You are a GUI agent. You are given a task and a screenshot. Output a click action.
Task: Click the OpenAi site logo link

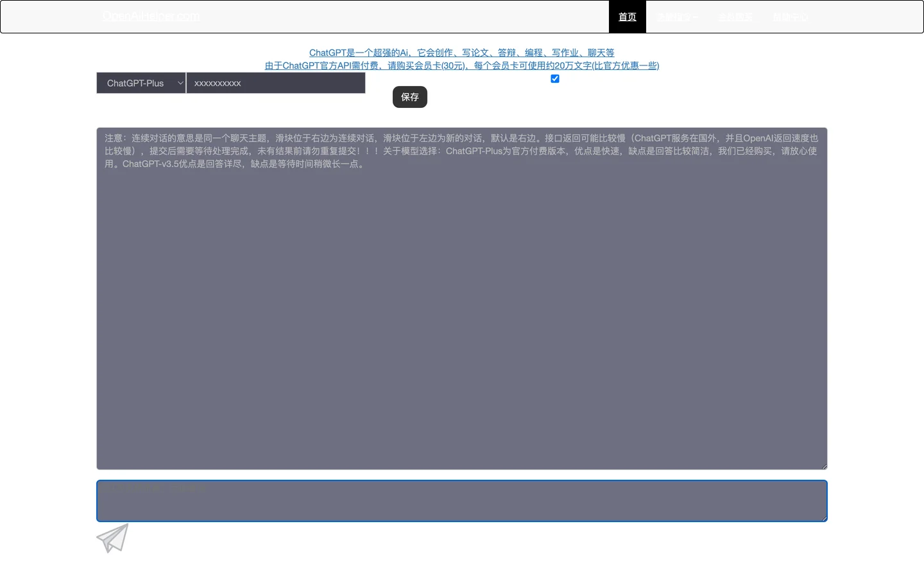pos(151,17)
